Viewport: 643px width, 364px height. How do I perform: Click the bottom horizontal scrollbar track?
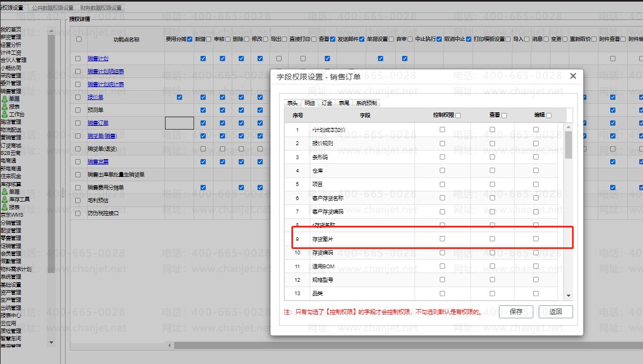408,346
